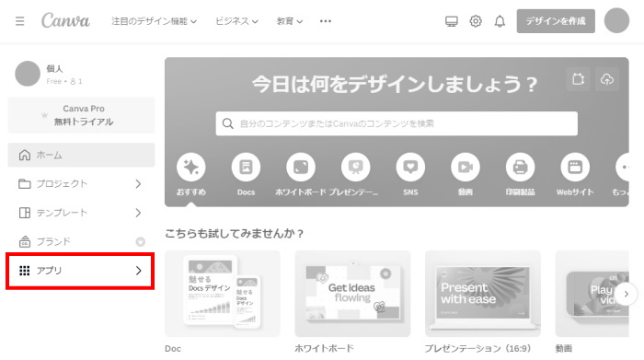Select the プレゼンテーション category icon
Image resolution: width=644 pixels, height=360 pixels.
coord(356,167)
